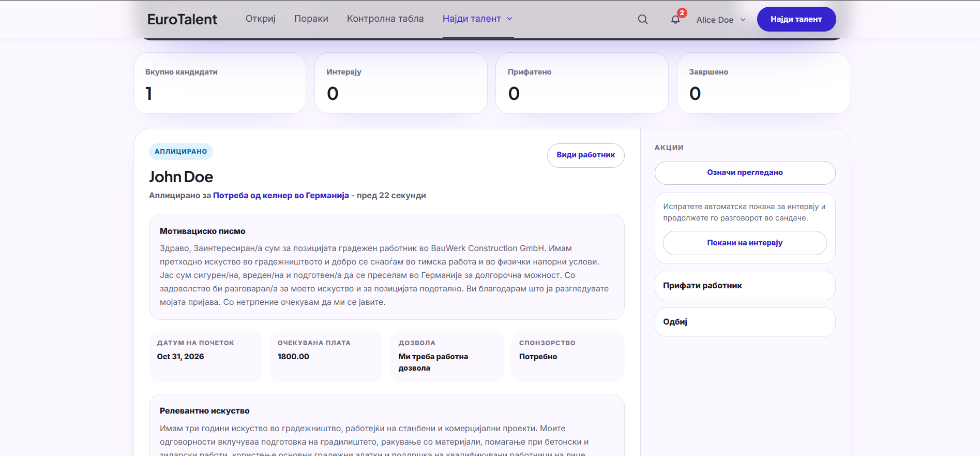Image resolution: width=980 pixels, height=456 pixels.
Task: Open the Пораки menu item
Action: [311, 19]
